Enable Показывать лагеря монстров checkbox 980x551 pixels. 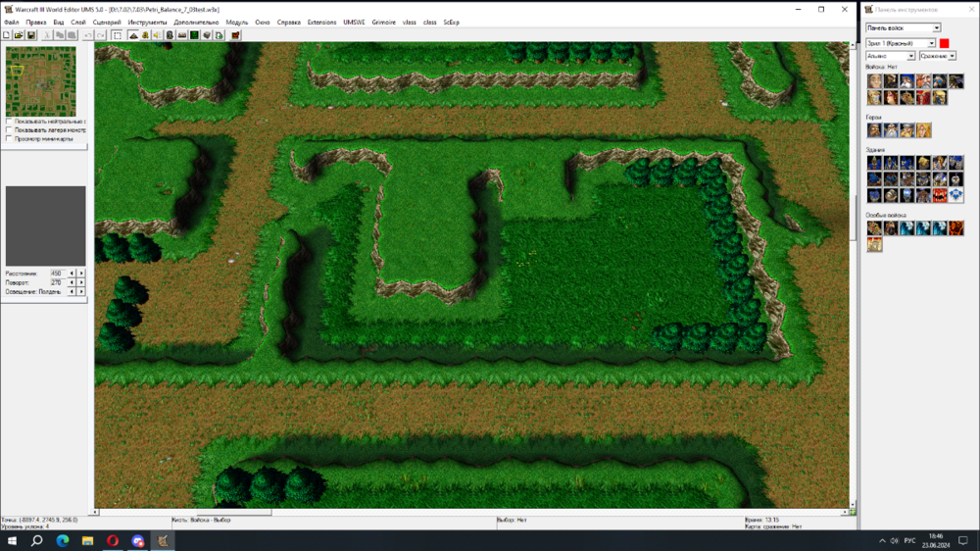pyautogui.click(x=9, y=130)
